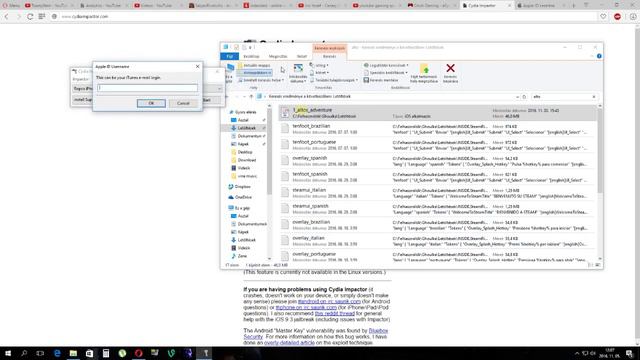Open the search-again-in dropdown

click(261, 80)
